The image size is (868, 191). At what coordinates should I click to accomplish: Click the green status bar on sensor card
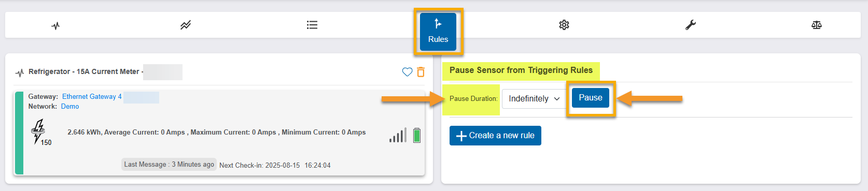point(19,133)
